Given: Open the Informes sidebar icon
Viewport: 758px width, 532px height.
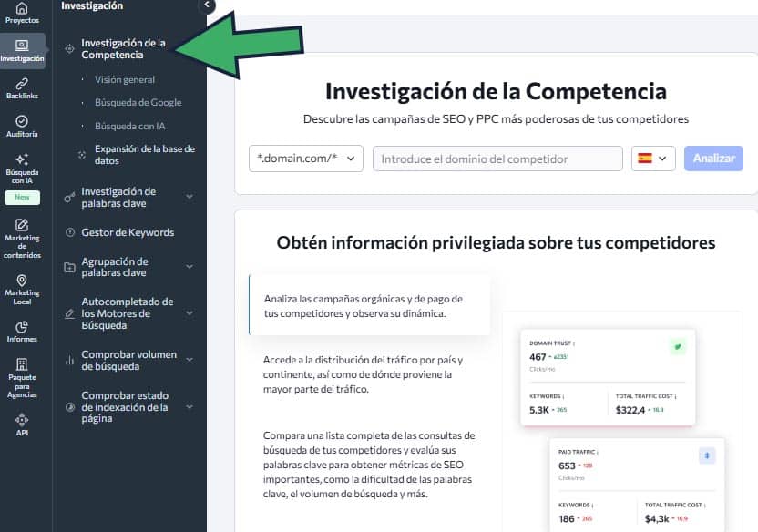Looking at the screenshot, I should [22, 331].
